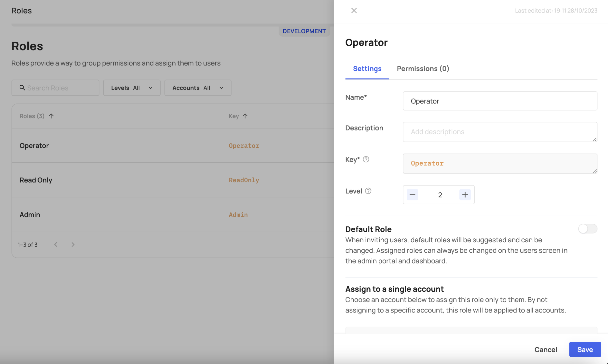Open the Accounts filter dropdown
Screen dimensions: 608x364
coord(198,88)
